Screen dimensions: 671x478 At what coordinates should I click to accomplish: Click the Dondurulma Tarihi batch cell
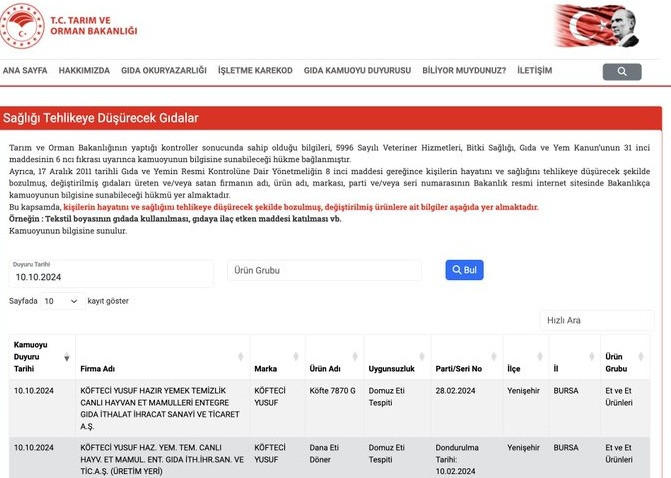[x=457, y=460]
